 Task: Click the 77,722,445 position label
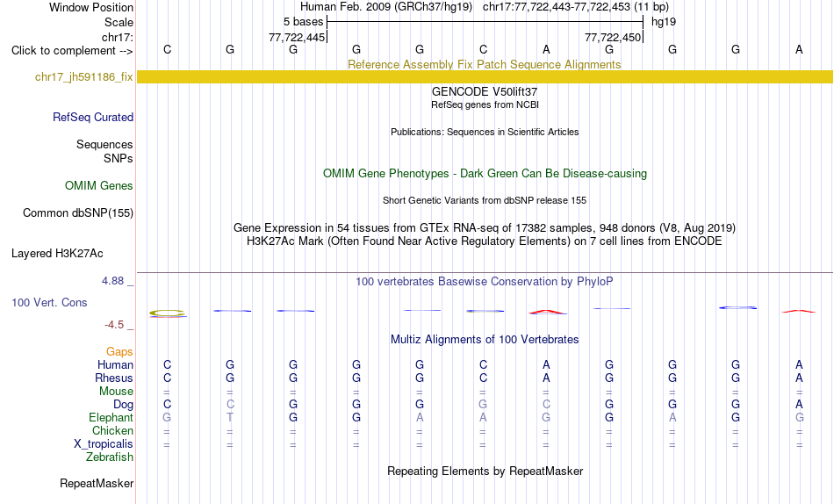[297, 37]
